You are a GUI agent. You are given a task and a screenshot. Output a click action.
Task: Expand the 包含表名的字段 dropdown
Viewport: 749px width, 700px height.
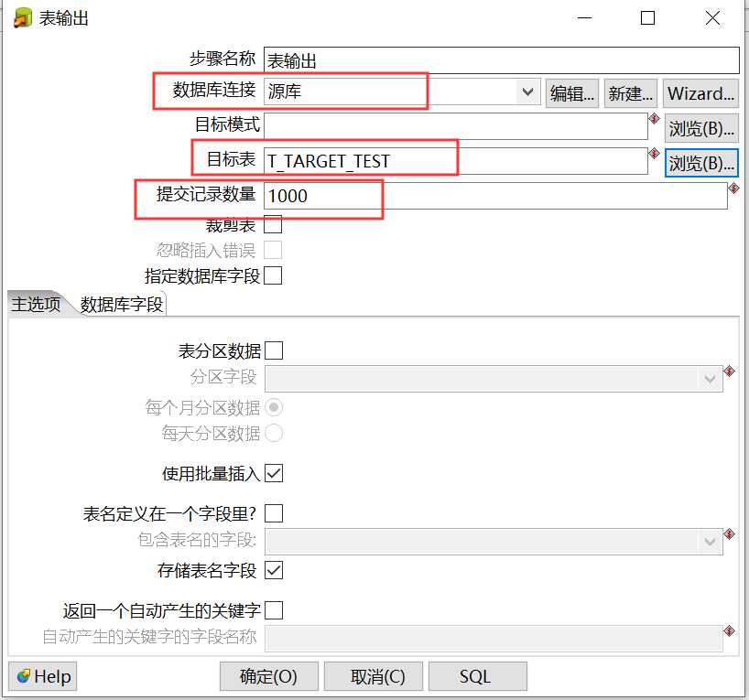711,542
